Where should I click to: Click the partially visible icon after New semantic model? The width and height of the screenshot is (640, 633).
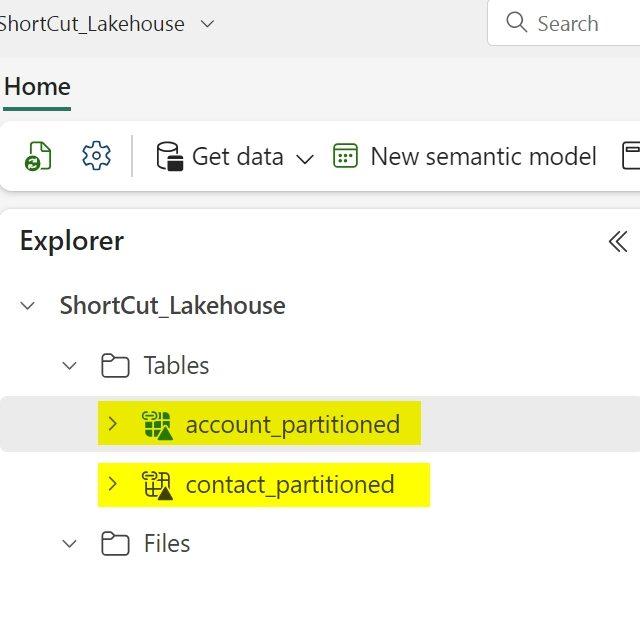(x=631, y=155)
